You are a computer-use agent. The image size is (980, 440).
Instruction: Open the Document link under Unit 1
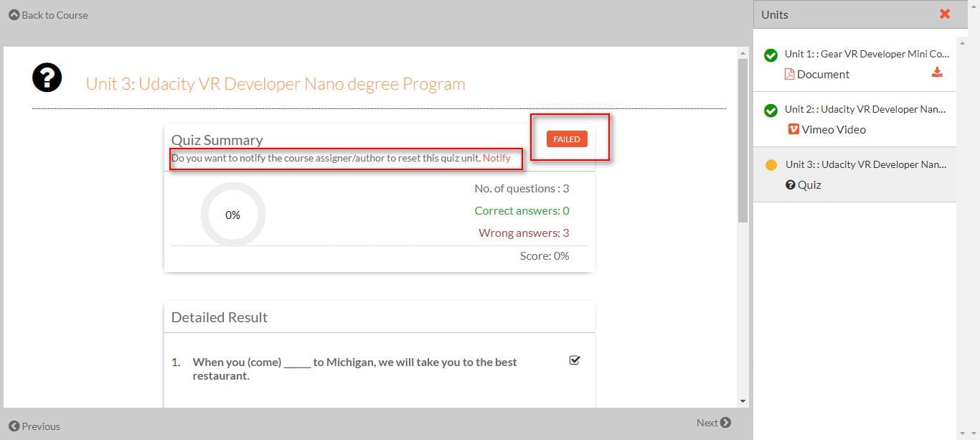[823, 74]
